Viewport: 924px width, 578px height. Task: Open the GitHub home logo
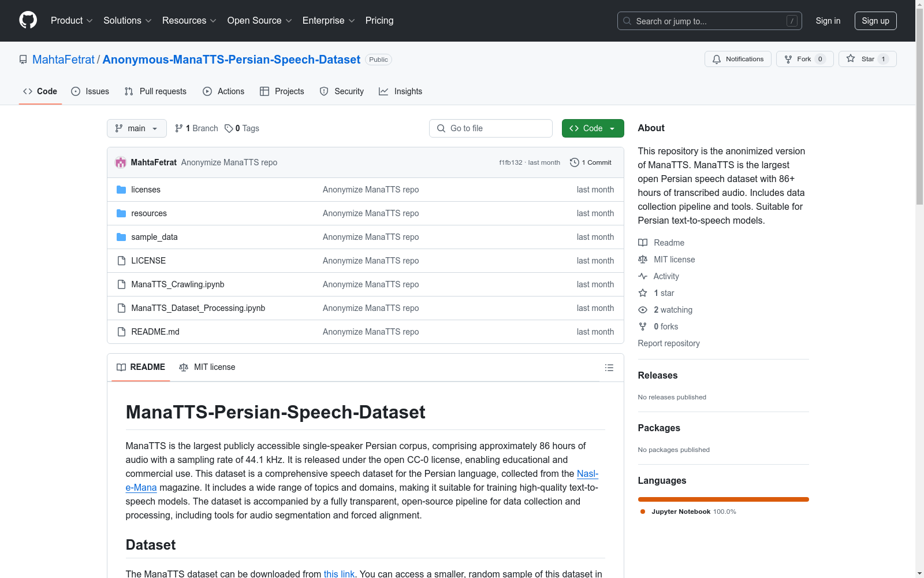28,20
